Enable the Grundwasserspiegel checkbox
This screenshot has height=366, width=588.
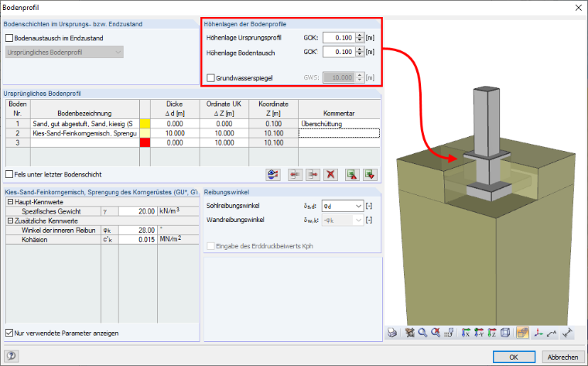pyautogui.click(x=210, y=77)
